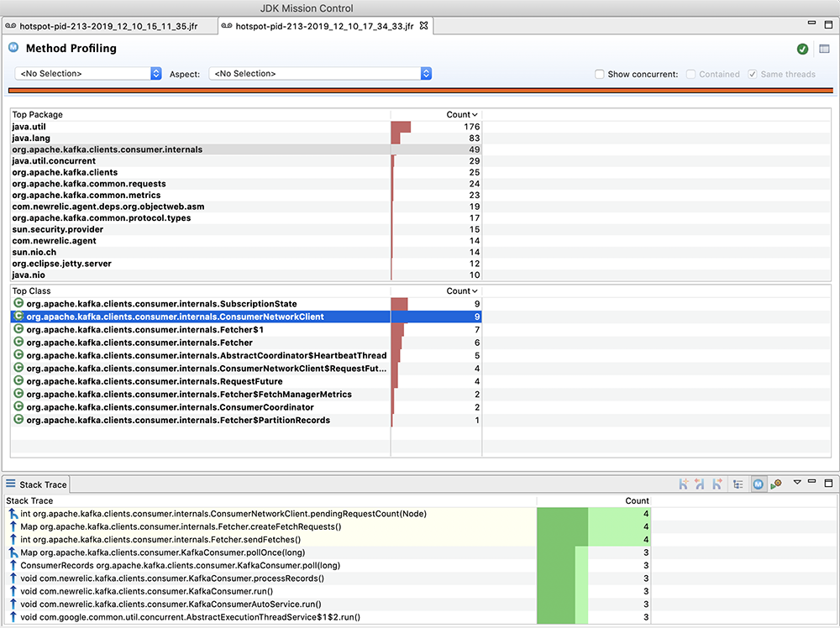
Task: Enable the 'Contained' checkbox
Action: [691, 74]
